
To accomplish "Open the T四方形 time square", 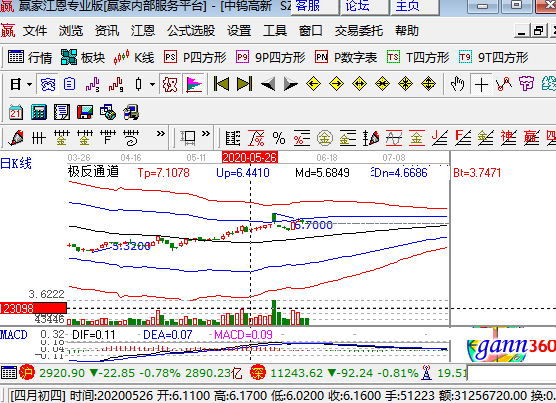I will coord(418,57).
